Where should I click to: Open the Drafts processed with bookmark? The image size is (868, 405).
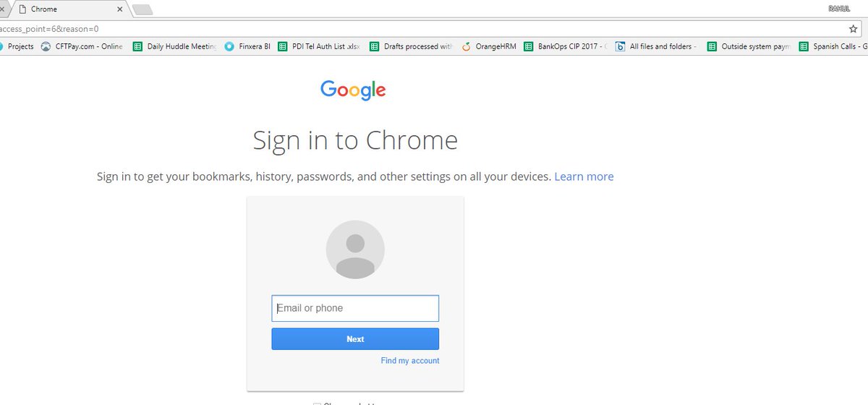(x=411, y=46)
